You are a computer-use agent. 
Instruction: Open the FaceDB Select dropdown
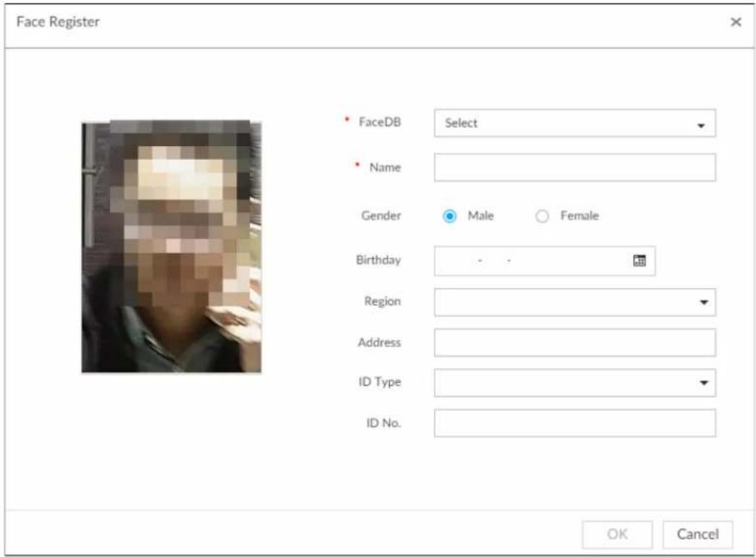point(574,124)
